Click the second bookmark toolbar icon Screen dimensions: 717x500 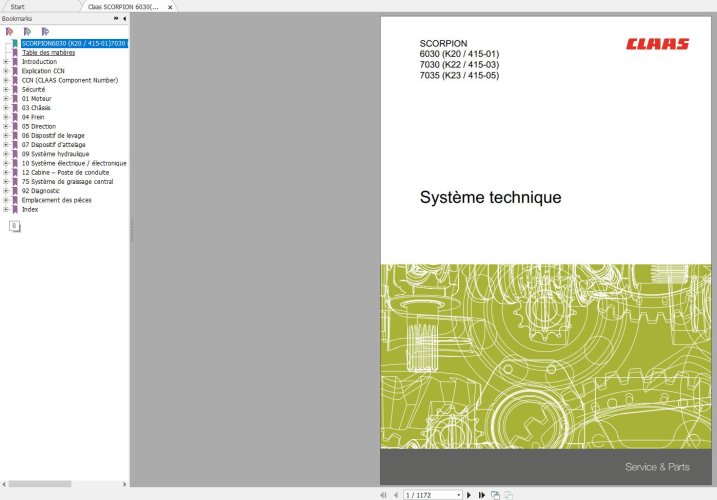27,32
